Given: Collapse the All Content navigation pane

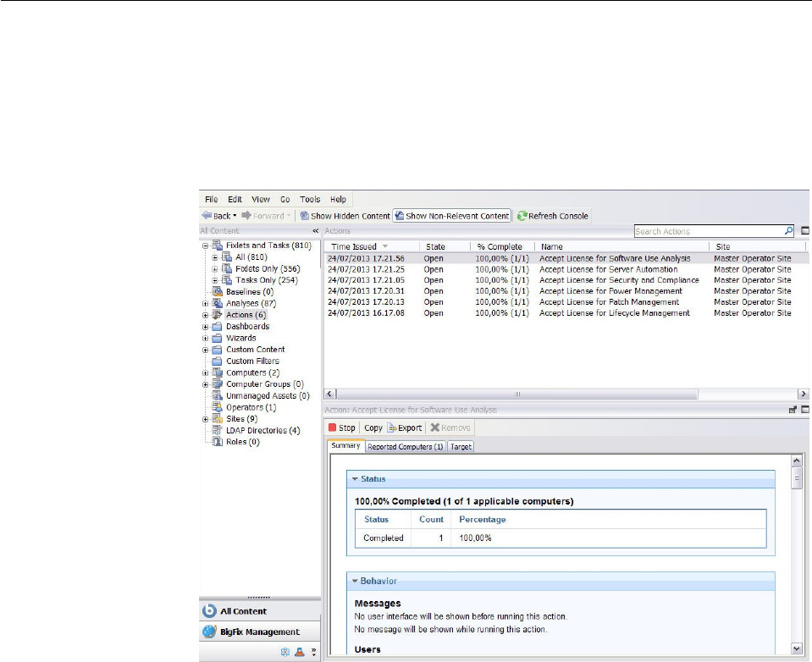Looking at the screenshot, I should 315,231.
